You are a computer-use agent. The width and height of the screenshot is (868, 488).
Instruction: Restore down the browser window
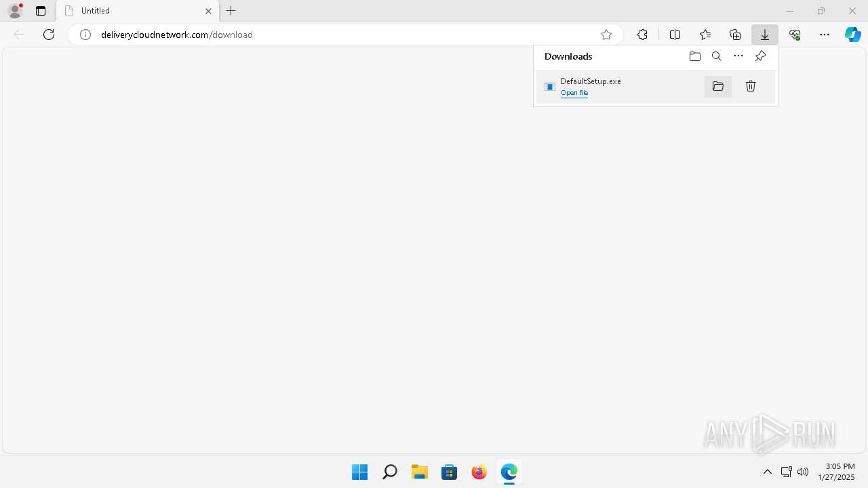821,11
